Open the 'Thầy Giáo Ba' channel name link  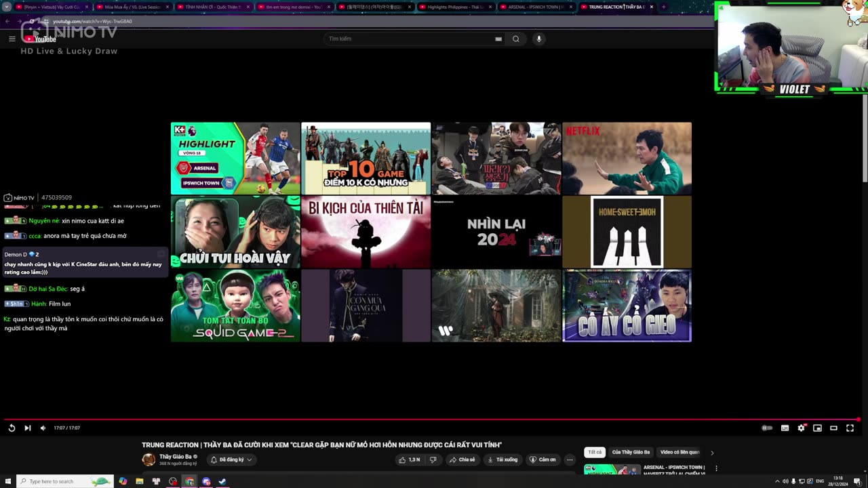tap(176, 457)
